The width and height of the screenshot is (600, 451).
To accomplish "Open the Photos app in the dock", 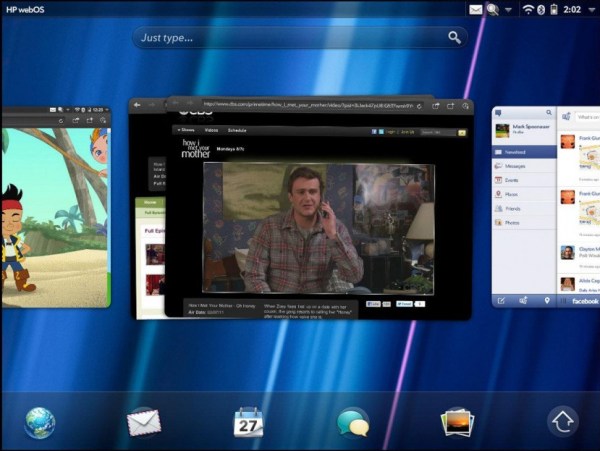I will 457,423.
